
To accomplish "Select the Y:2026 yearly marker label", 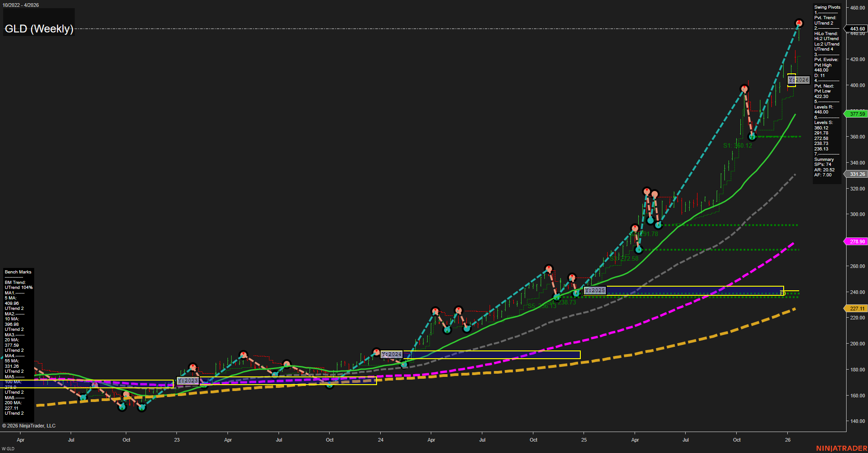I will point(799,80).
